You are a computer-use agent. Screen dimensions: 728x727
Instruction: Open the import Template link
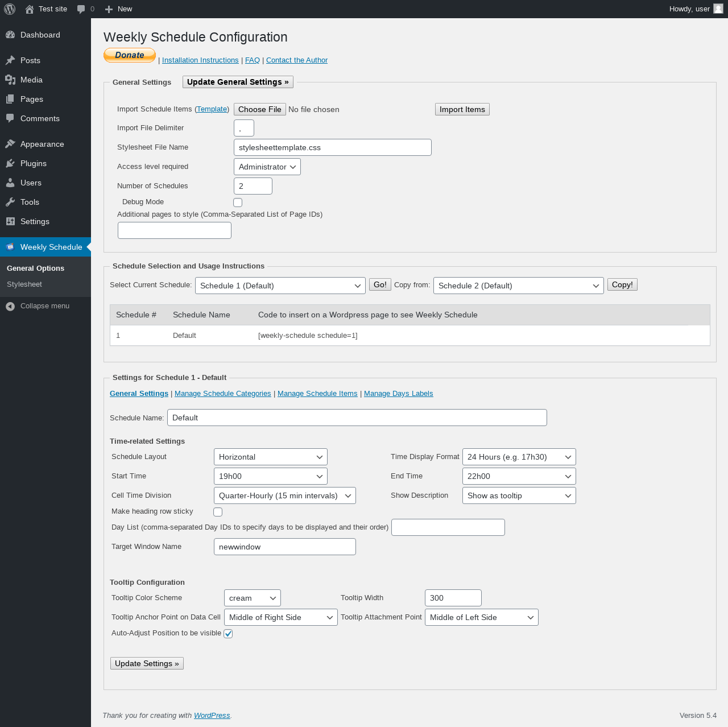point(212,109)
